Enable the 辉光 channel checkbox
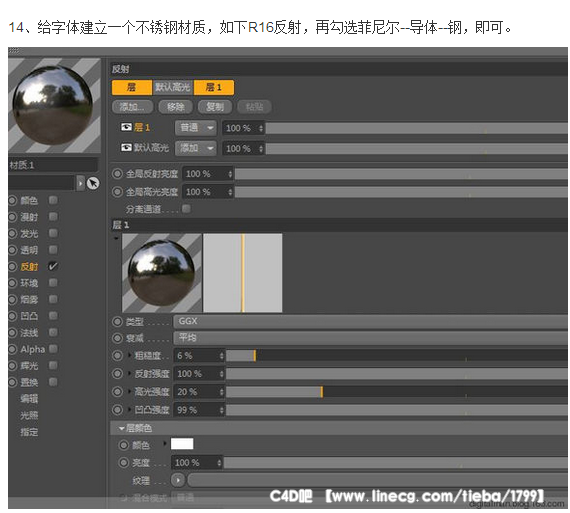This screenshot has height=513, width=570. [53, 365]
